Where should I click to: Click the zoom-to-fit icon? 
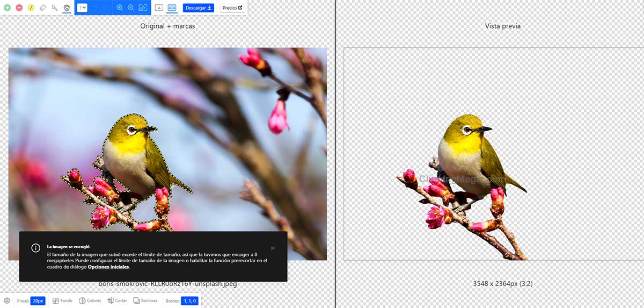pos(142,8)
